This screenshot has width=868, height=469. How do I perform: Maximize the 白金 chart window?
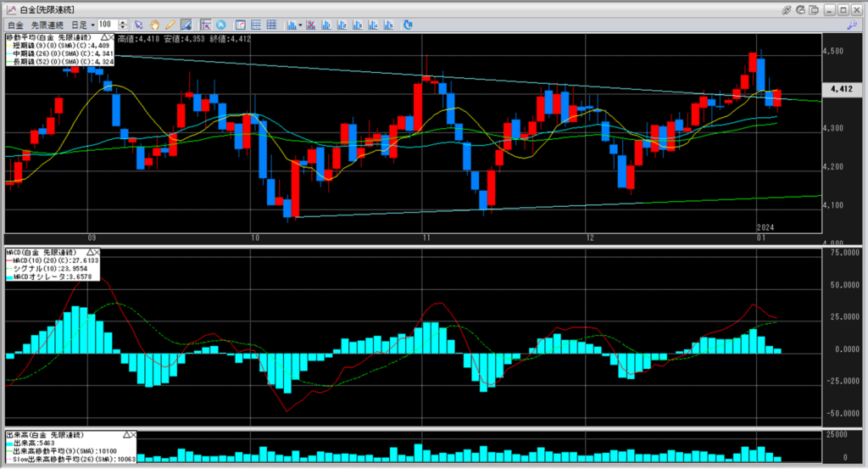pyautogui.click(x=843, y=10)
